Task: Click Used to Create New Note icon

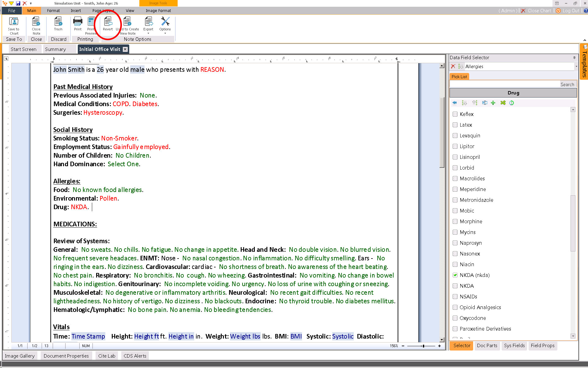Action: pyautogui.click(x=128, y=26)
